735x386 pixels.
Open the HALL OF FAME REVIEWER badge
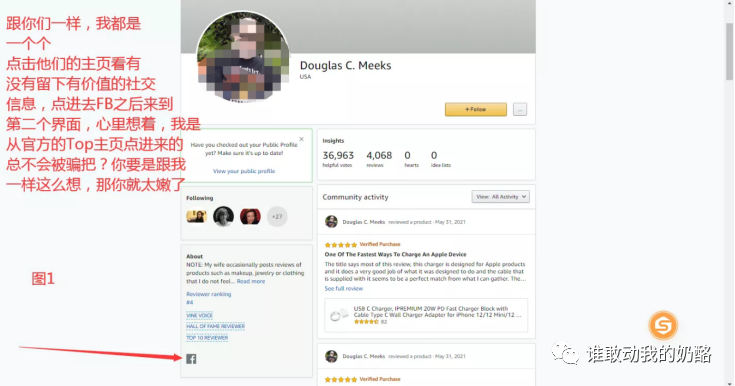click(216, 326)
